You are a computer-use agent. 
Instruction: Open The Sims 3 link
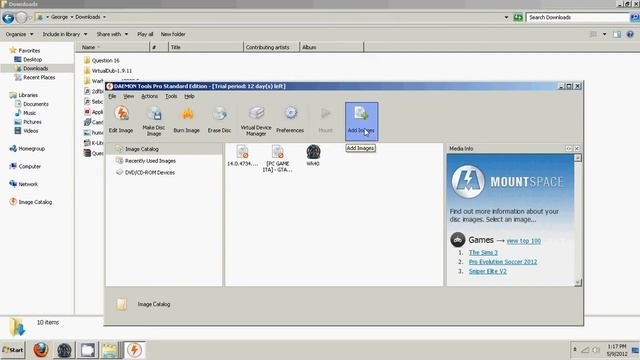(483, 253)
